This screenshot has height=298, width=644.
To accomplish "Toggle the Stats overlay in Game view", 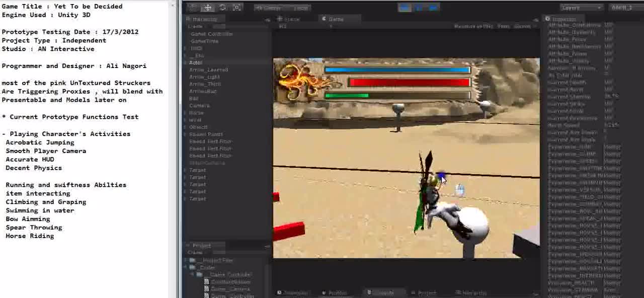I will point(503,26).
